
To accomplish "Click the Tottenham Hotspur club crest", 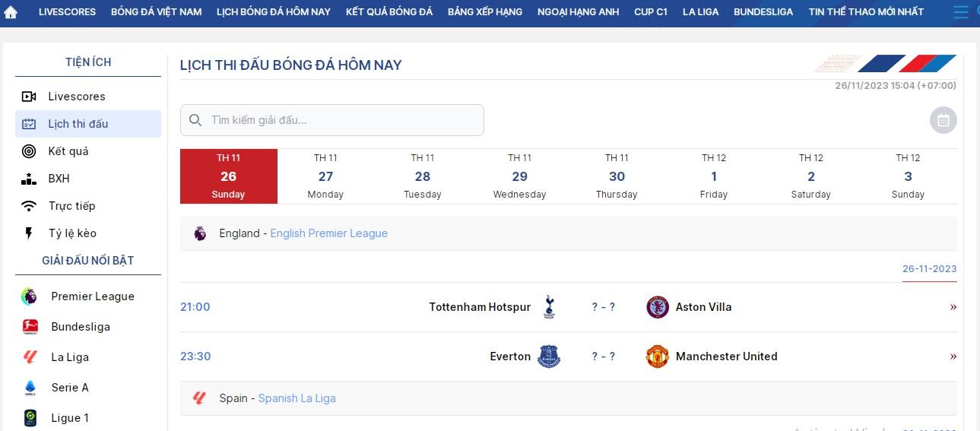I will pos(549,307).
